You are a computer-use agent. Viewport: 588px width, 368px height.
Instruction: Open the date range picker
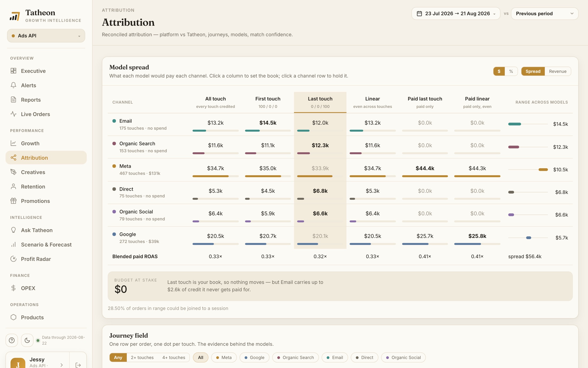click(x=456, y=13)
